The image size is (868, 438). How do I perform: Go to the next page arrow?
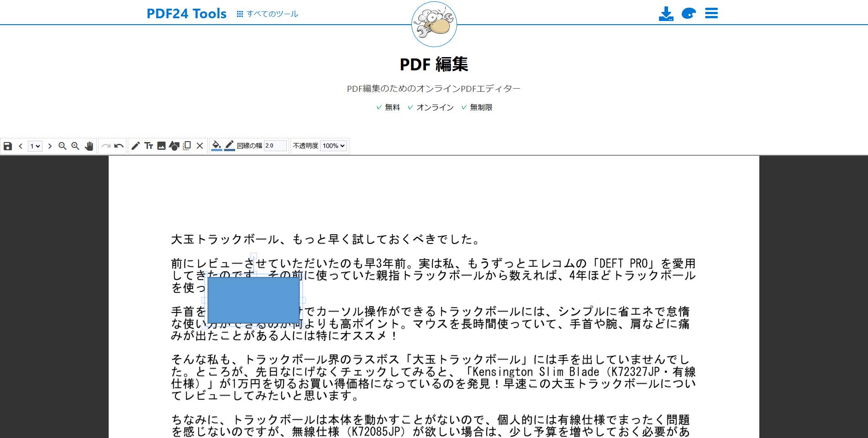50,146
